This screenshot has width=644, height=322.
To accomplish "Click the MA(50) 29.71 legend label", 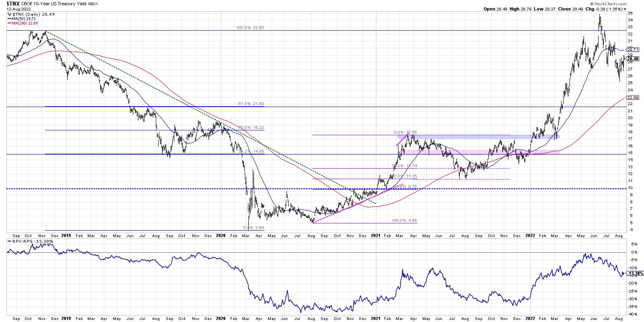I will tap(25, 18).
